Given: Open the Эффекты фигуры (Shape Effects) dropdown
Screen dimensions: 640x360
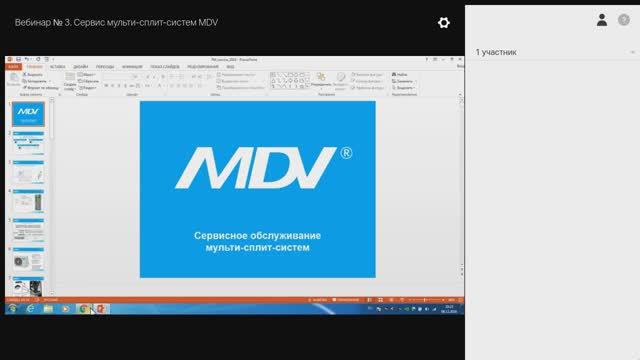Looking at the screenshot, I should point(368,88).
